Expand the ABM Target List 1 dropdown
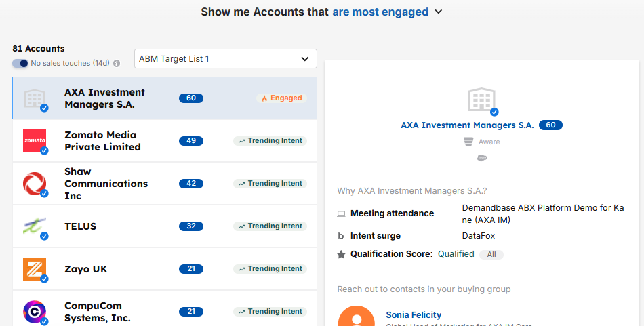 point(226,59)
